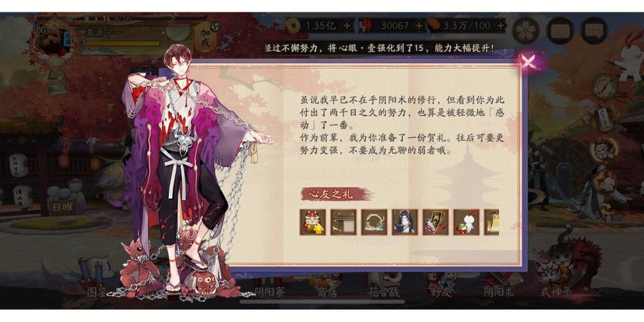The height and width of the screenshot is (322, 644).
Task: Add stamina with the plus beside 3.3万/100
Action: [x=500, y=26]
